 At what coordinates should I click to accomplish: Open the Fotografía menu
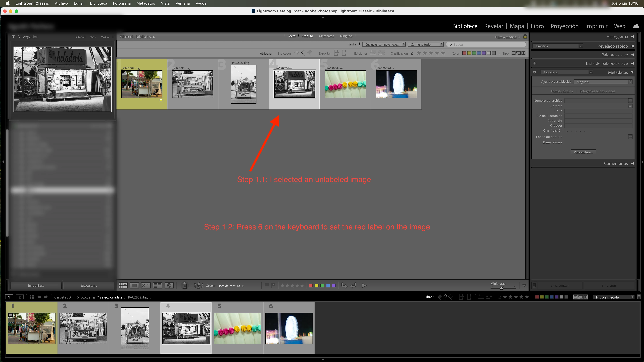pyautogui.click(x=121, y=3)
